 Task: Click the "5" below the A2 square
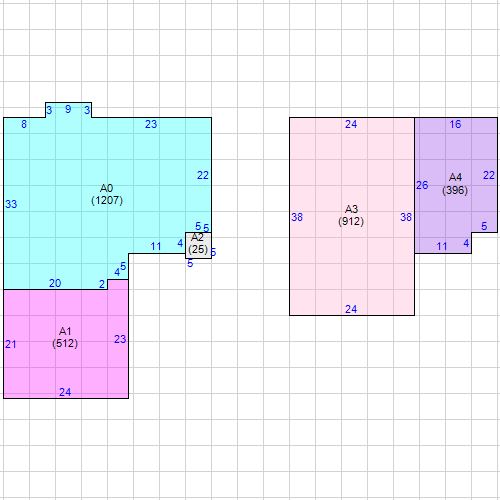tap(190, 264)
